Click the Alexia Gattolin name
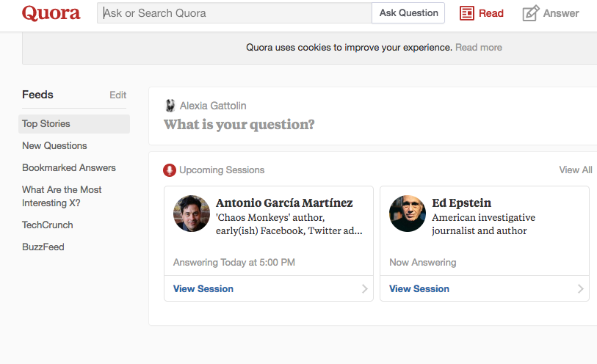This screenshot has height=364, width=597. [213, 106]
